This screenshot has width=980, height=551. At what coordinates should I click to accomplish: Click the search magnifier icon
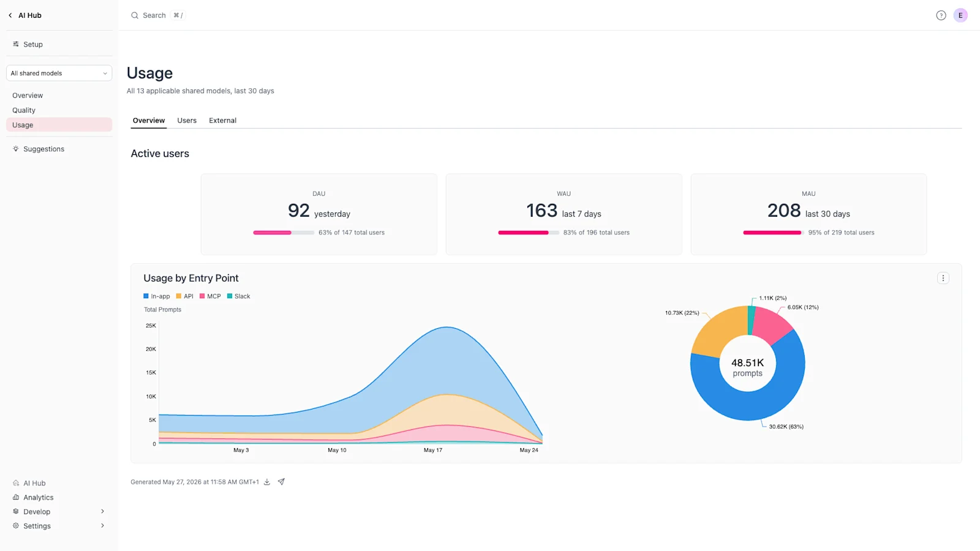135,15
